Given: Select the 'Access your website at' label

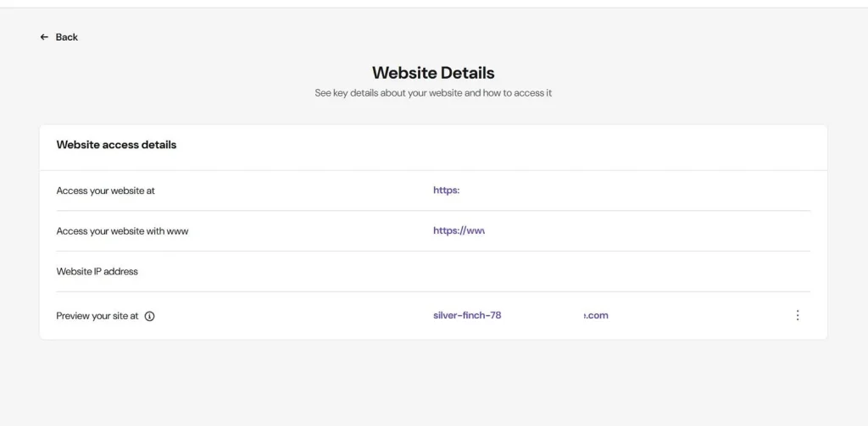Looking at the screenshot, I should tap(105, 191).
